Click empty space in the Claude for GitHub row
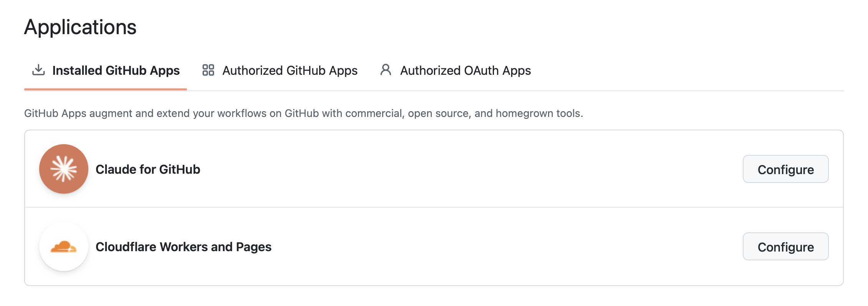Screen dimensions: 868x306 [461, 169]
